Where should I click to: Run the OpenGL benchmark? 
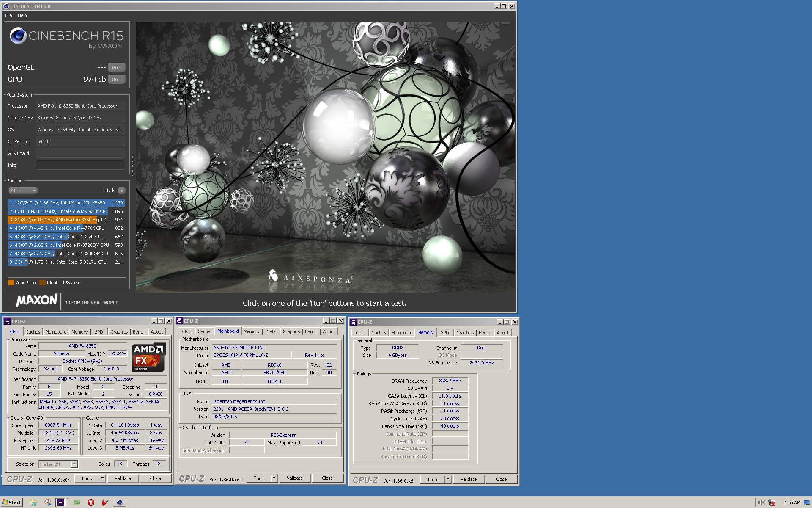coord(116,68)
